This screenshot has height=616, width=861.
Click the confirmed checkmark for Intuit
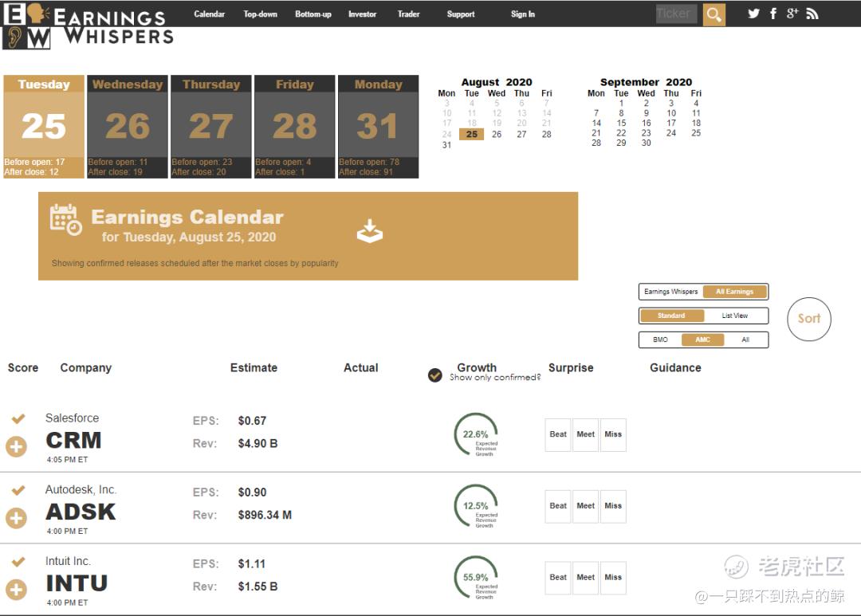tap(18, 561)
